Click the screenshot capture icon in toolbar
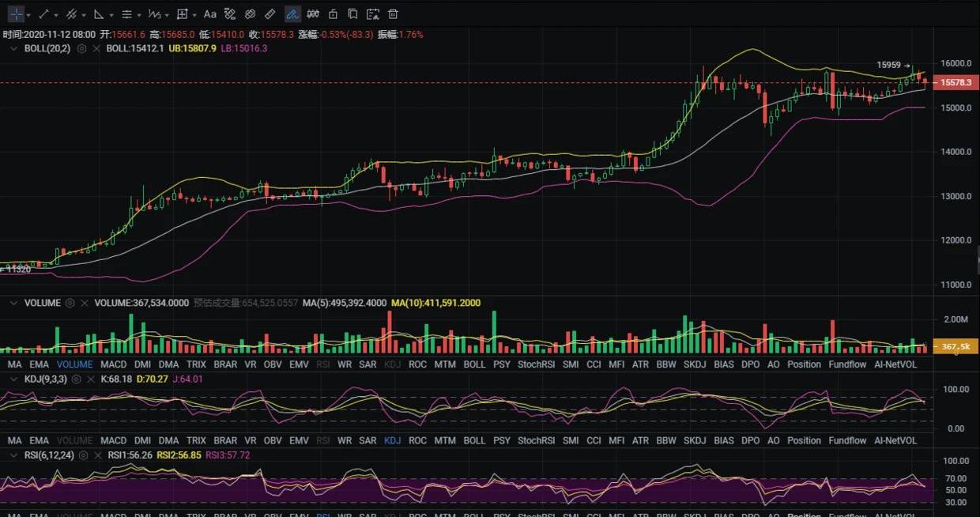Image resolution: width=980 pixels, height=517 pixels. tap(372, 14)
